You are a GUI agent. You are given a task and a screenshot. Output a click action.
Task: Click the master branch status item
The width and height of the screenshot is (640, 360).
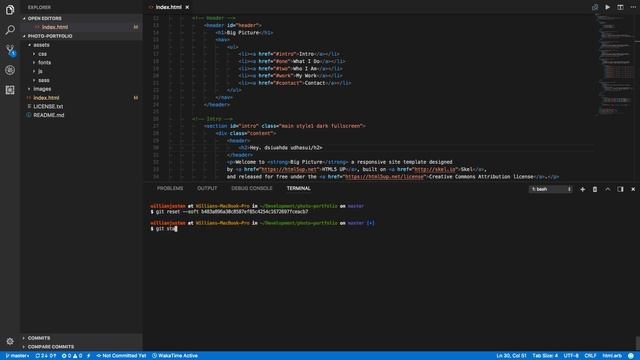[17, 356]
